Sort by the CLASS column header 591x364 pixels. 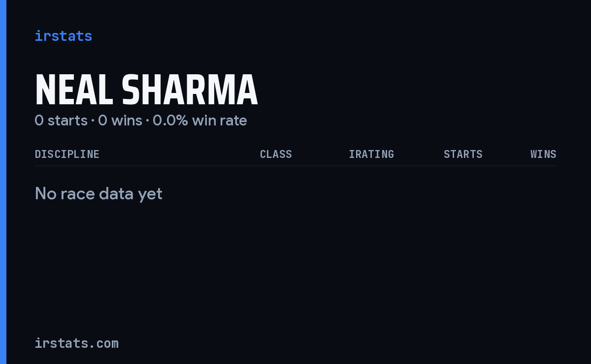(276, 154)
